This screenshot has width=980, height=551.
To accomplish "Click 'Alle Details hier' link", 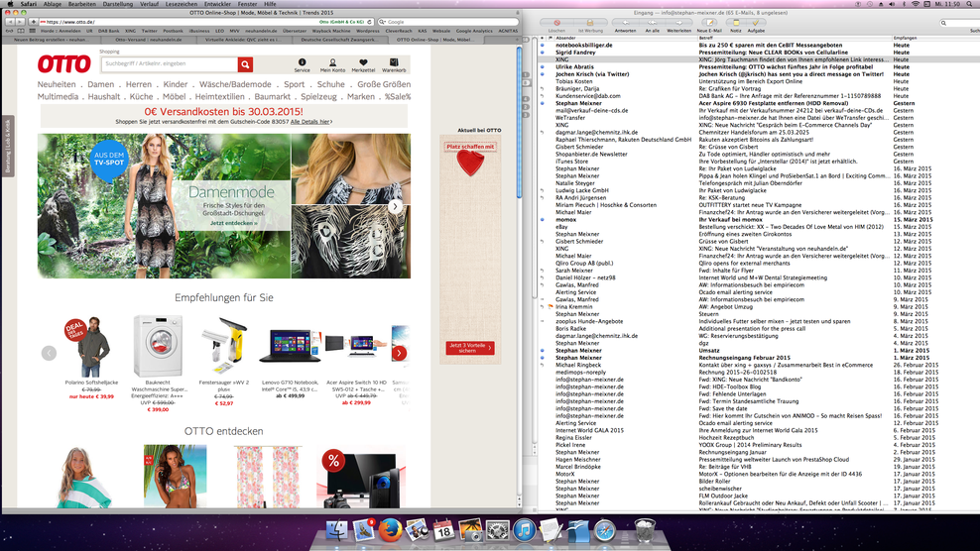I will click(310, 122).
